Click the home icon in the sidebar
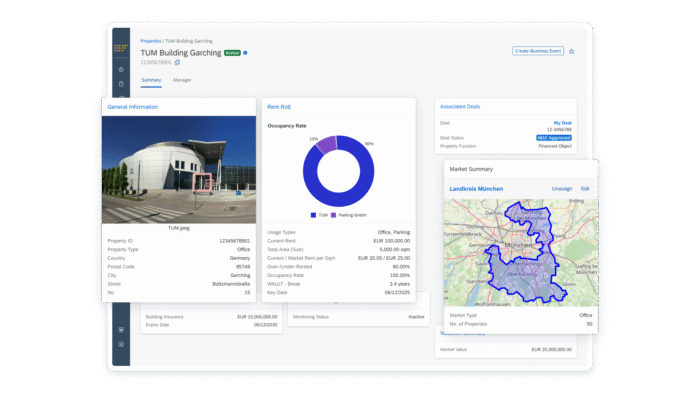Image resolution: width=700 pixels, height=394 pixels. pos(121,69)
